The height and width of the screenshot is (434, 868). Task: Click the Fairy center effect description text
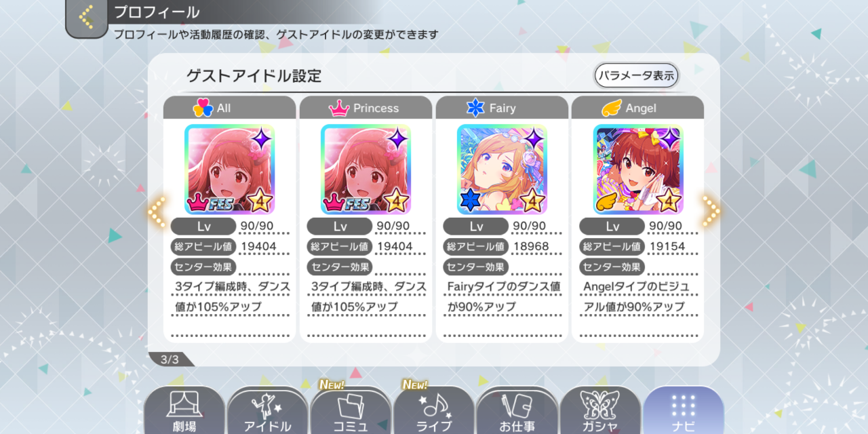point(504,296)
